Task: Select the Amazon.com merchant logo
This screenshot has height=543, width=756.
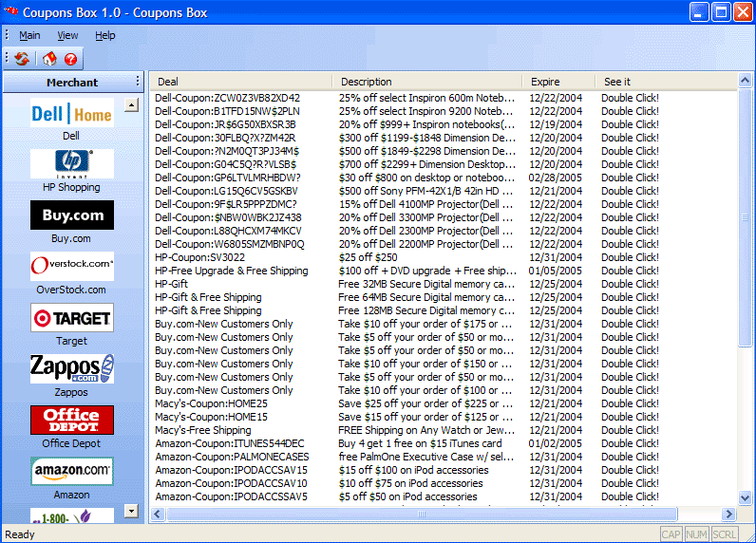Action: (71, 471)
